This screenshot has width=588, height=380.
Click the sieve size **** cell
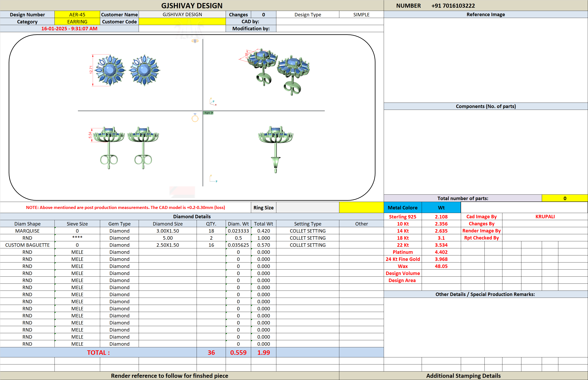pyautogui.click(x=77, y=238)
